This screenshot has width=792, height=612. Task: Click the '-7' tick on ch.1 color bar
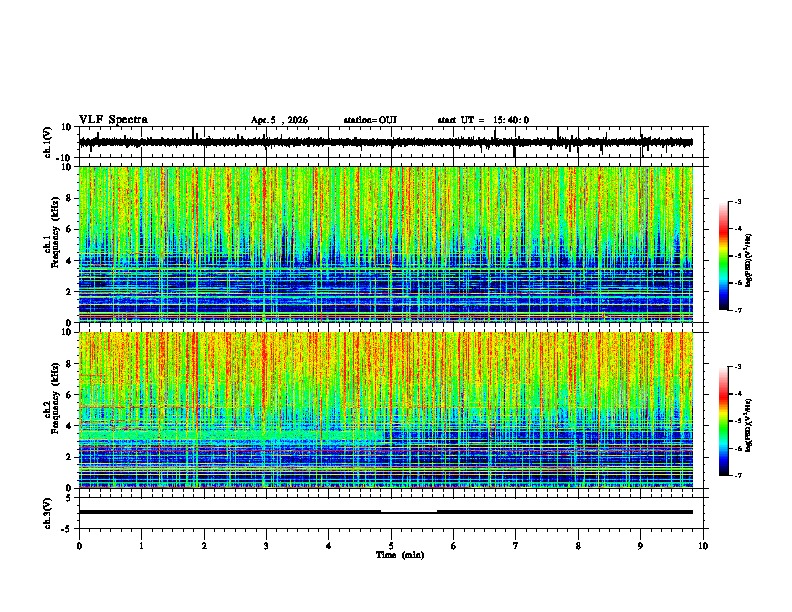pyautogui.click(x=738, y=310)
